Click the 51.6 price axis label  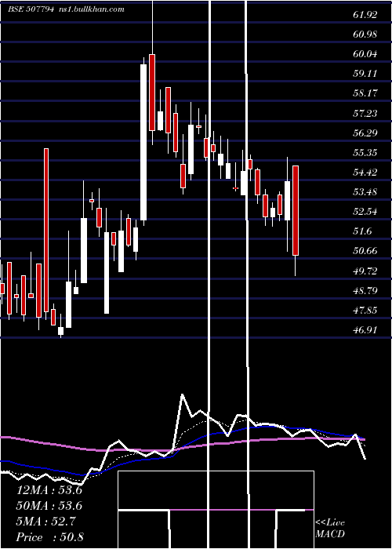click(362, 231)
